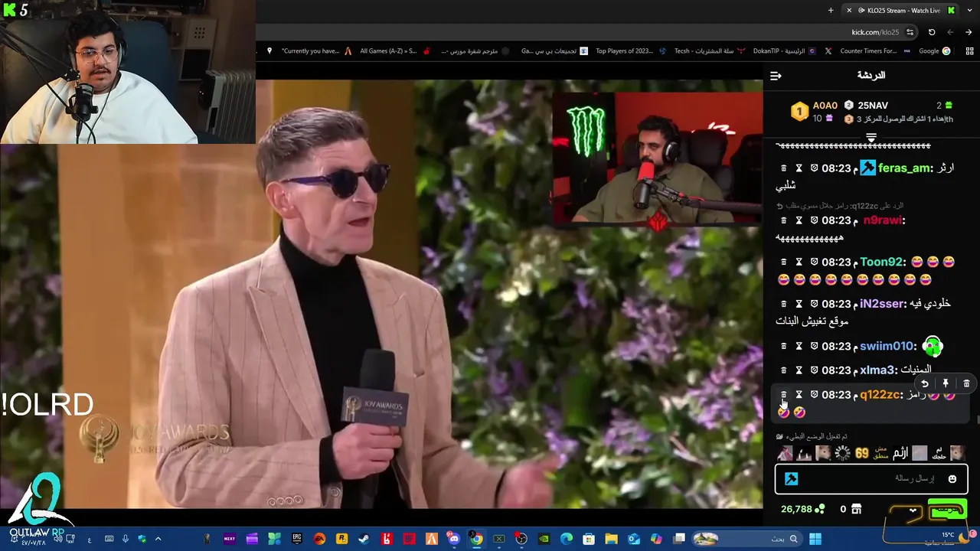Open OBS Studio from the taskbar

[521, 539]
